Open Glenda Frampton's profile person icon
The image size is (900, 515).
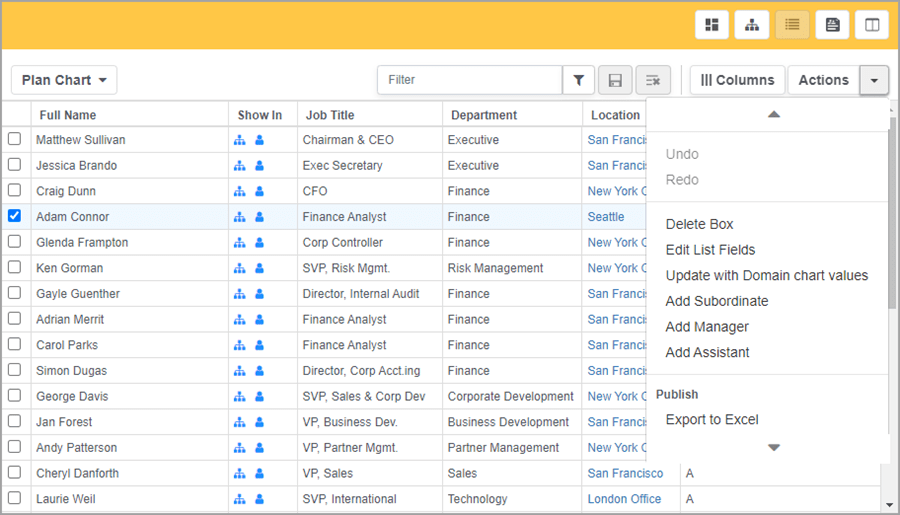pos(259,242)
